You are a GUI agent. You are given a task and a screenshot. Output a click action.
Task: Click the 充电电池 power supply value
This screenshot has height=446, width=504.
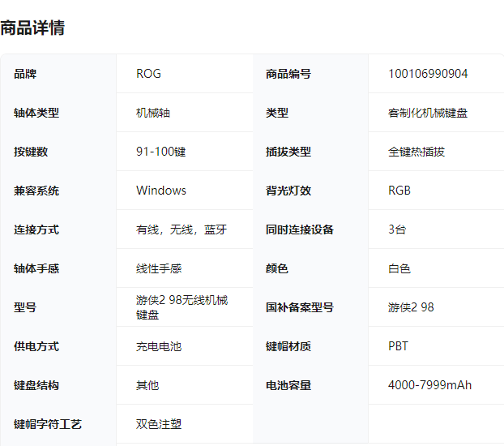click(x=159, y=346)
